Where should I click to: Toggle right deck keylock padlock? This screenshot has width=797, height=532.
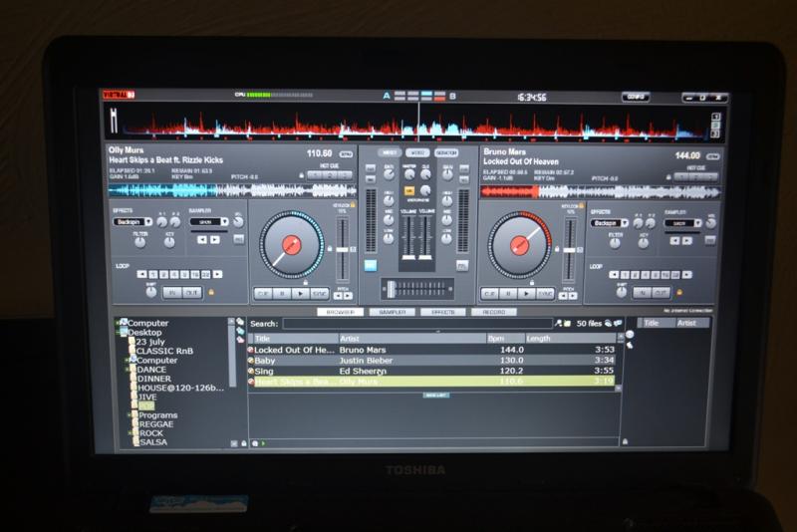pos(581,206)
